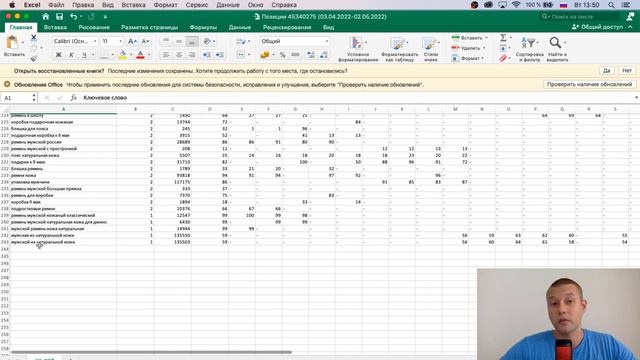Open the Формат cells dropdown

click(468, 58)
